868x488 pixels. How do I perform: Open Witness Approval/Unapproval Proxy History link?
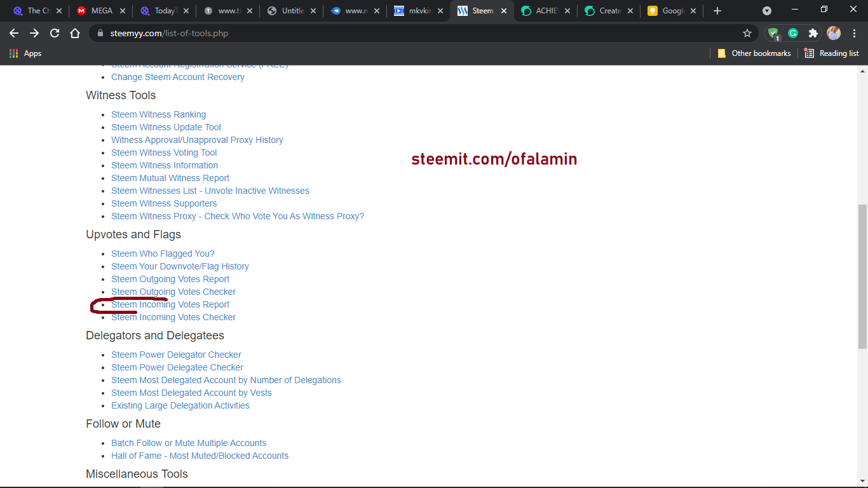coord(197,140)
